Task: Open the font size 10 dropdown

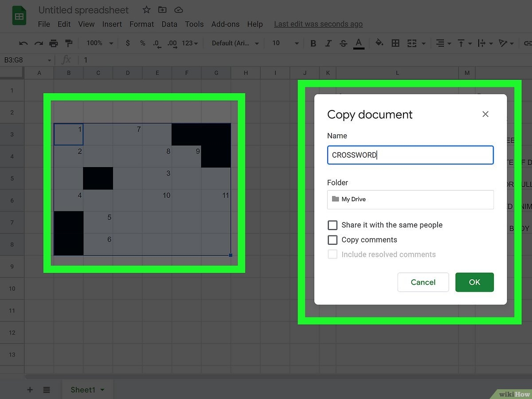Action: tap(285, 43)
